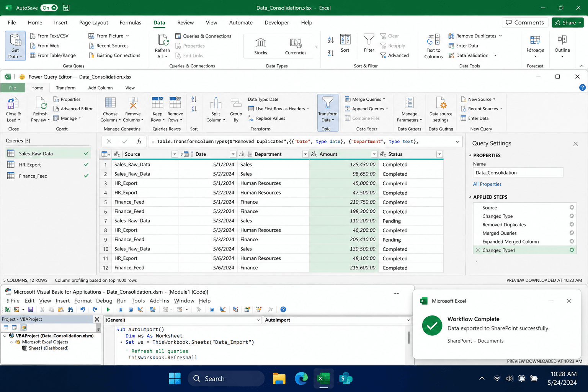
Task: Click Remove Columns in Power Query
Action: tap(133, 109)
